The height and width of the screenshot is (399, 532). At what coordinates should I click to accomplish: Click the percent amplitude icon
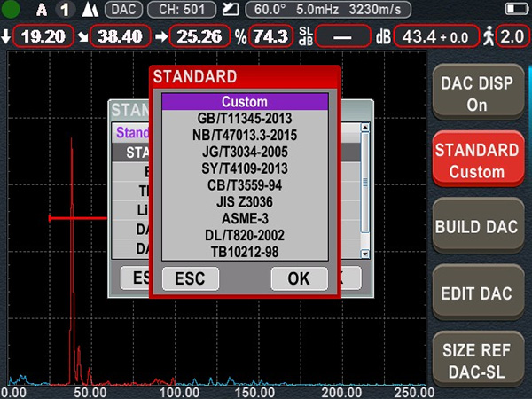click(x=241, y=36)
